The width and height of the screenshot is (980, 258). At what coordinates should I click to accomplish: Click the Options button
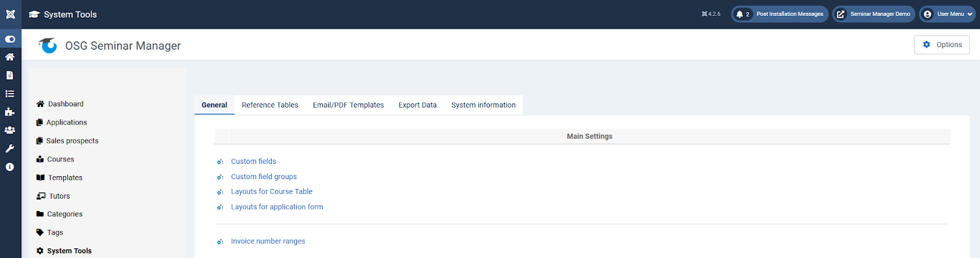942,45
